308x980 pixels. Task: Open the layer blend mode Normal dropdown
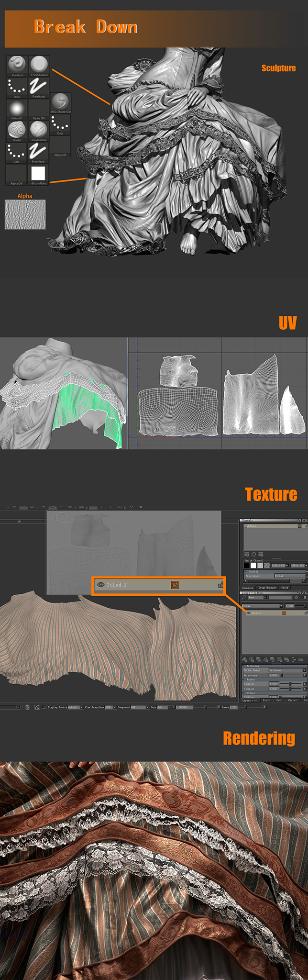262,606
